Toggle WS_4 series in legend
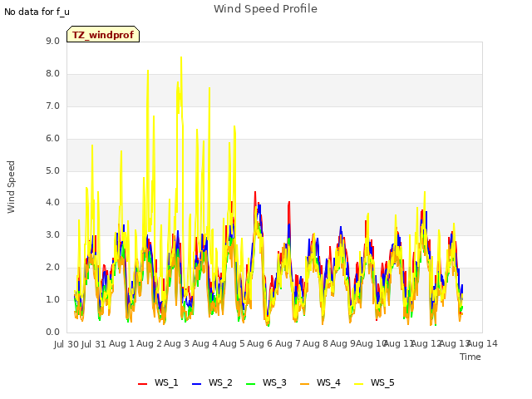The height and width of the screenshot is (399, 532). [x=320, y=382]
